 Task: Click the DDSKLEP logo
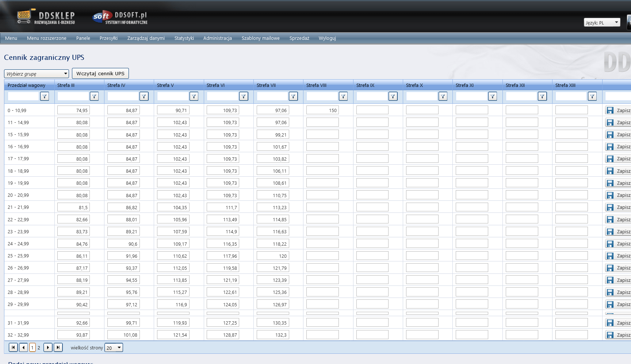click(46, 17)
